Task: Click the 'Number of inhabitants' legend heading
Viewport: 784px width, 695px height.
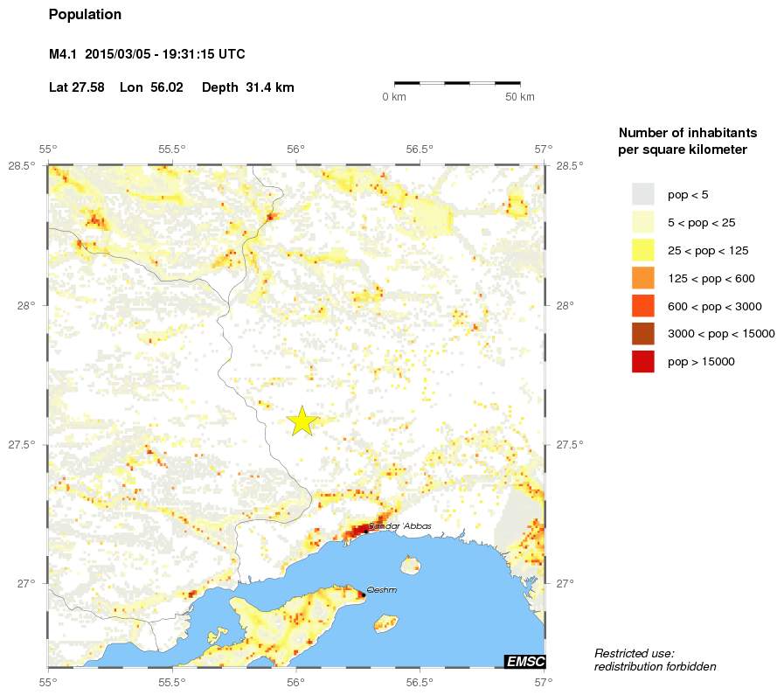Action: pyautogui.click(x=688, y=133)
